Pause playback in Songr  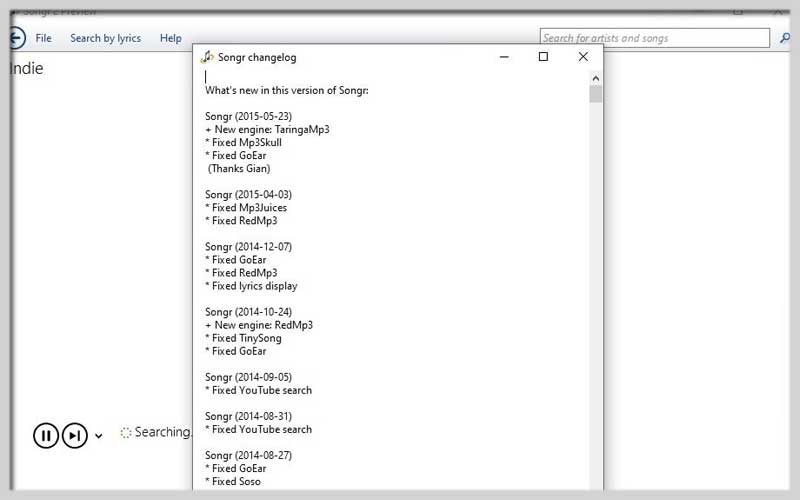pyautogui.click(x=46, y=436)
